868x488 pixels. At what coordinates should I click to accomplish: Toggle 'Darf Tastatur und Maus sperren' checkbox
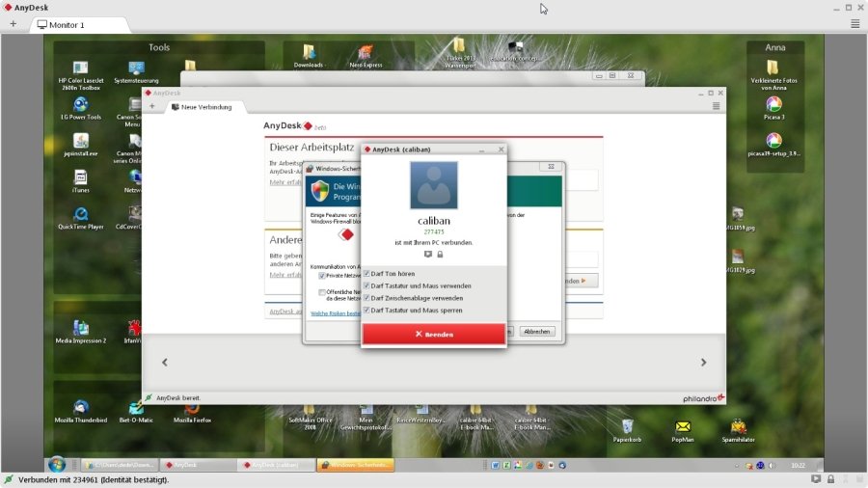[x=366, y=310]
